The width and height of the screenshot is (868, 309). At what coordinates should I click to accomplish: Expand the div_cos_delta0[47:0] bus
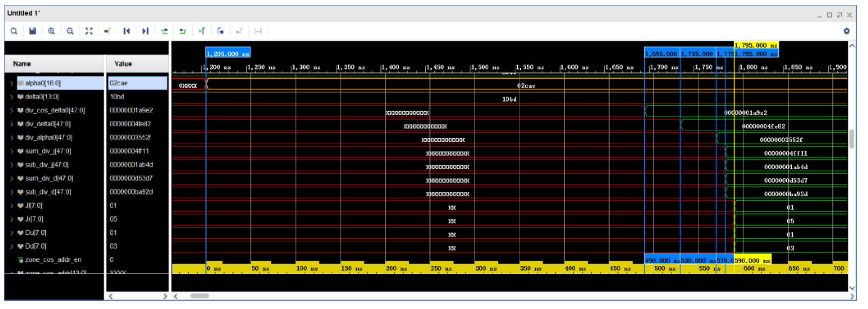click(12, 111)
